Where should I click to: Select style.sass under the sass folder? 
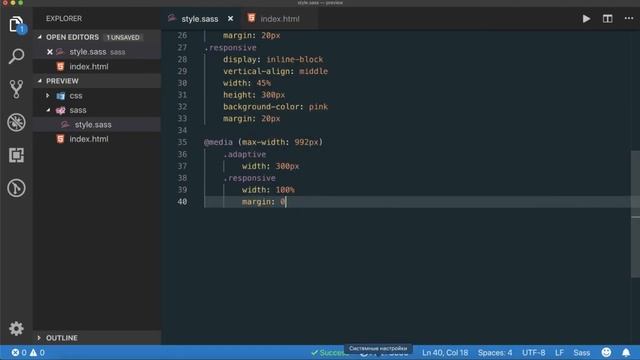click(x=97, y=124)
